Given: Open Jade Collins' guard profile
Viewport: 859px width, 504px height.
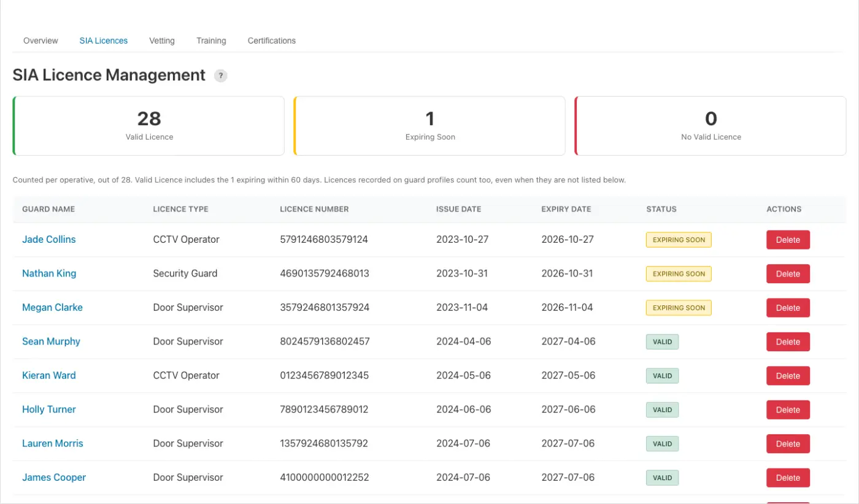Looking at the screenshot, I should click(x=49, y=239).
